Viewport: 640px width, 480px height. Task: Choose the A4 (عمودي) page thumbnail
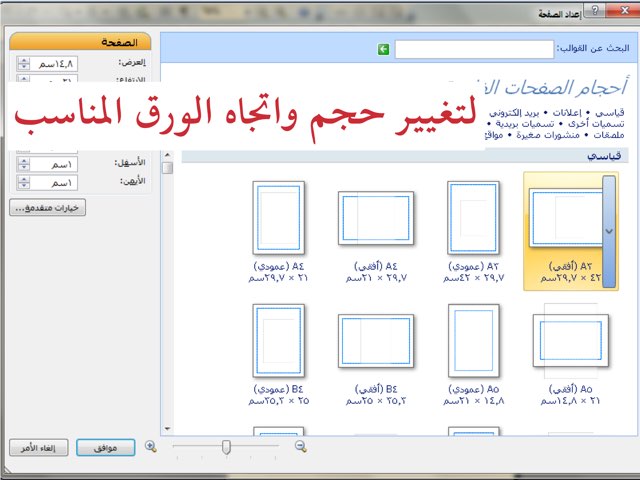pos(279,218)
